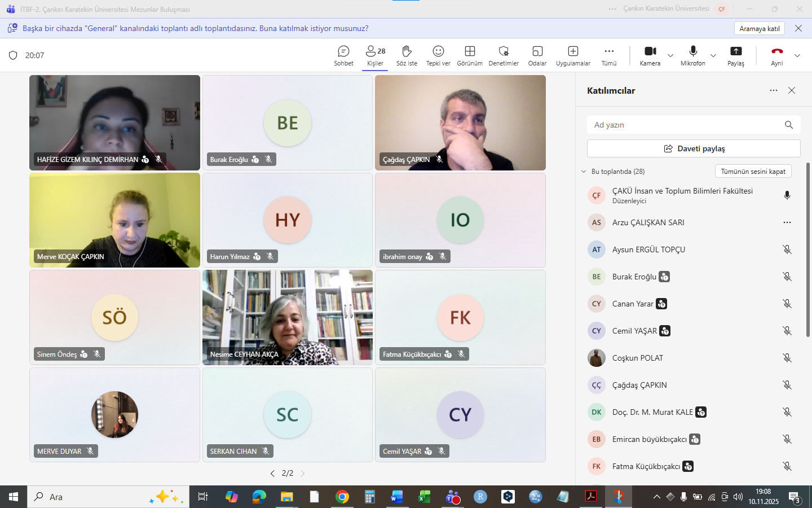Open the Tepki ver reactions menu
812x508 pixels.
[x=438, y=55]
